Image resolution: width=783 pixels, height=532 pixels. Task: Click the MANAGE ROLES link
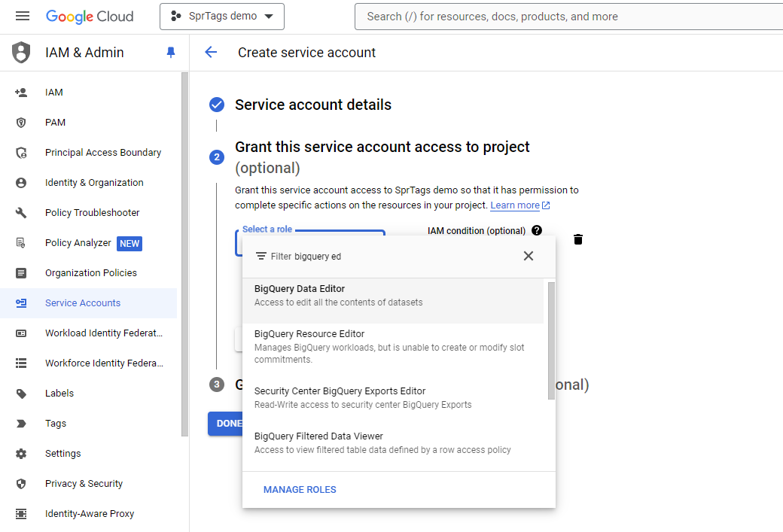(300, 489)
